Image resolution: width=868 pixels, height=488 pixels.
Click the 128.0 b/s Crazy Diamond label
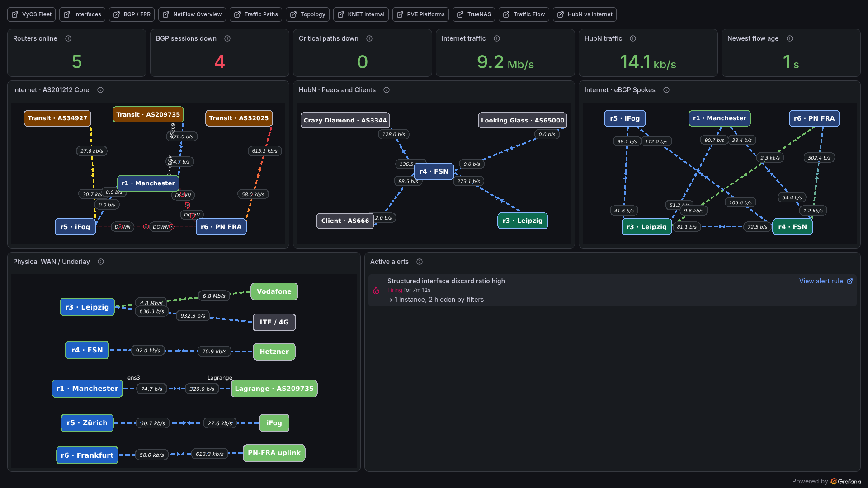pos(394,134)
